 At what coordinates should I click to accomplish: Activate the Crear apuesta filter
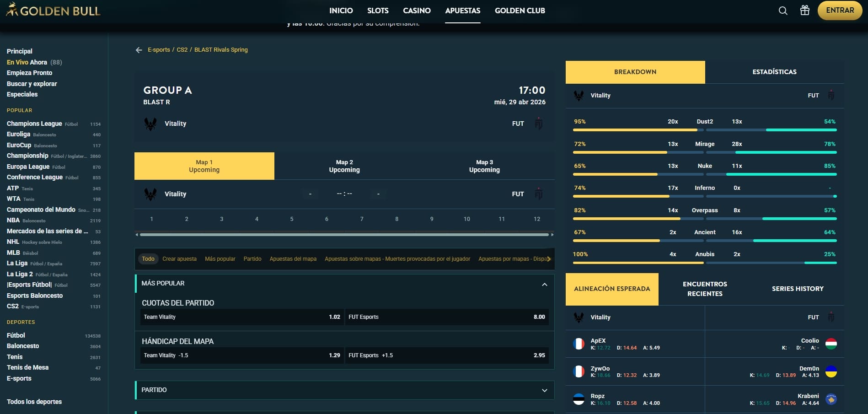(x=179, y=258)
